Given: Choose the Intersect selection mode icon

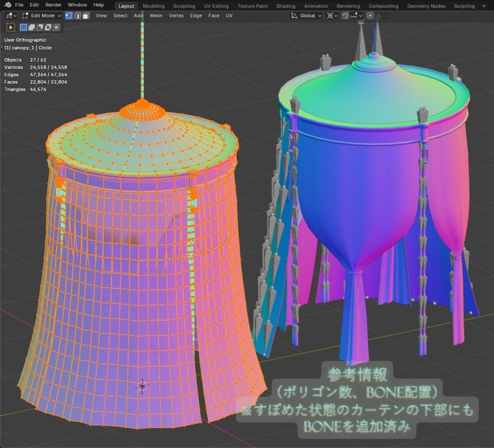Looking at the screenshot, I should click(x=56, y=27).
